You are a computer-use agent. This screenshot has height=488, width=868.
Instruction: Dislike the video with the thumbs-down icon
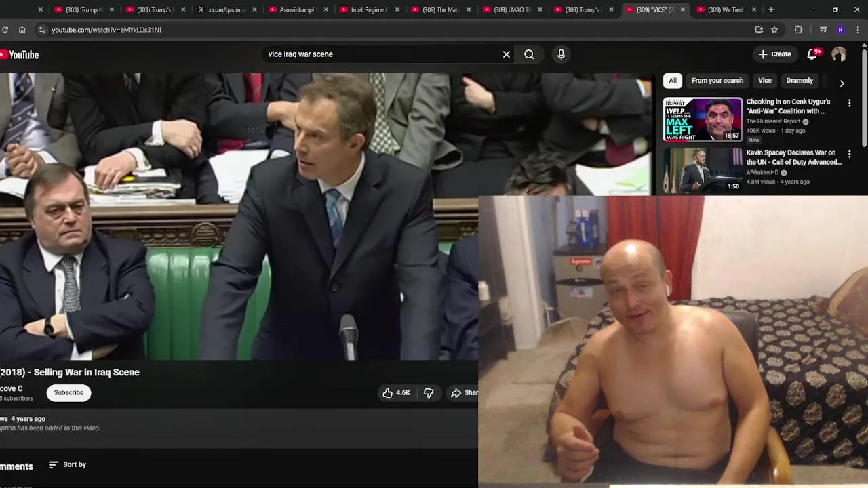(429, 392)
